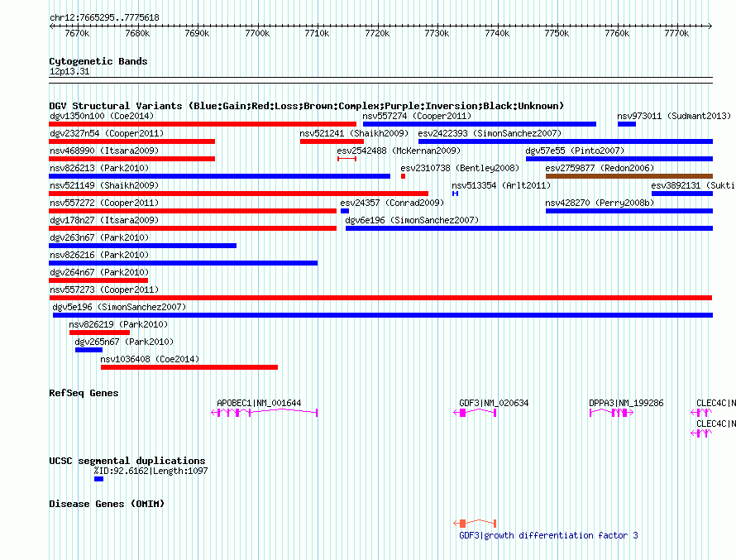Click the dgv1350n100 (Coe2014) red loss bar

pyautogui.click(x=203, y=124)
